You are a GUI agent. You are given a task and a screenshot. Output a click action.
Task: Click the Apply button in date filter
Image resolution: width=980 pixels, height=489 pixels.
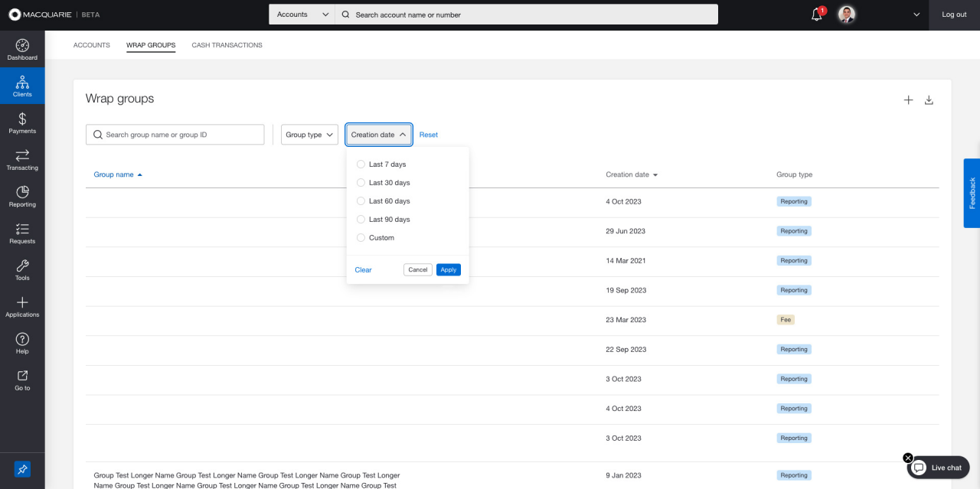pyautogui.click(x=449, y=269)
